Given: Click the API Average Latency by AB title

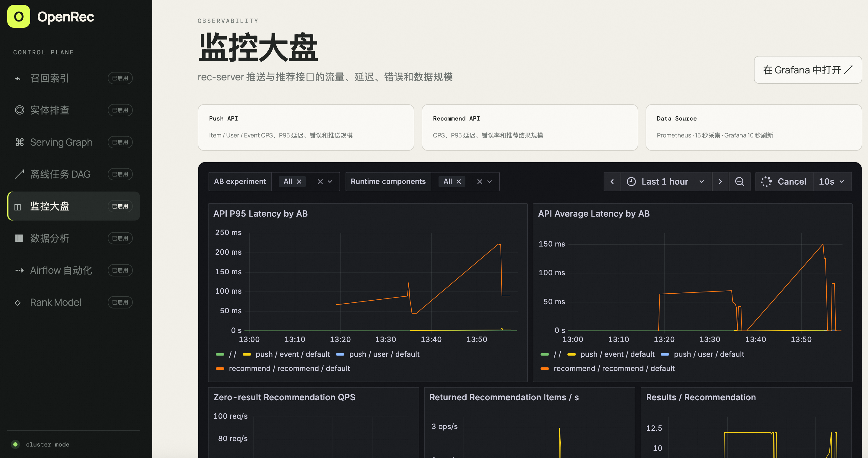Looking at the screenshot, I should coord(594,214).
